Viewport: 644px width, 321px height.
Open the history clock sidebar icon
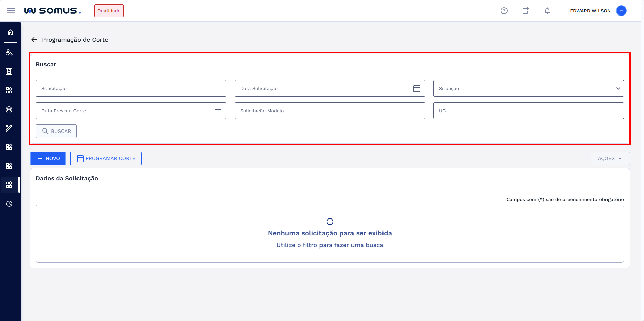tap(9, 204)
